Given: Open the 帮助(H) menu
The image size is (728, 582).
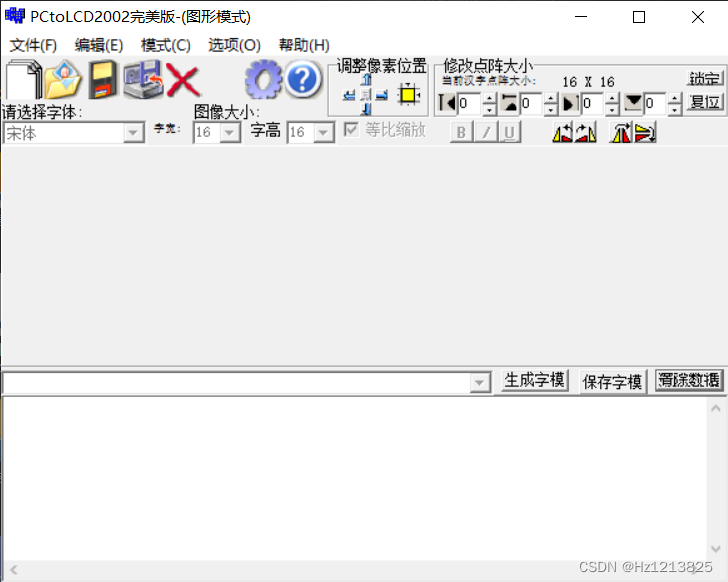Looking at the screenshot, I should point(304,45).
